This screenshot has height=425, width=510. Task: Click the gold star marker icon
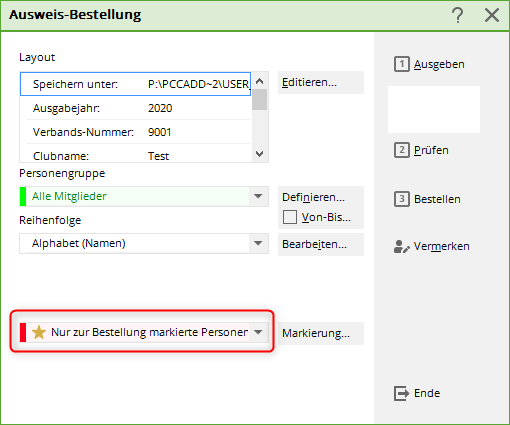[x=39, y=332]
